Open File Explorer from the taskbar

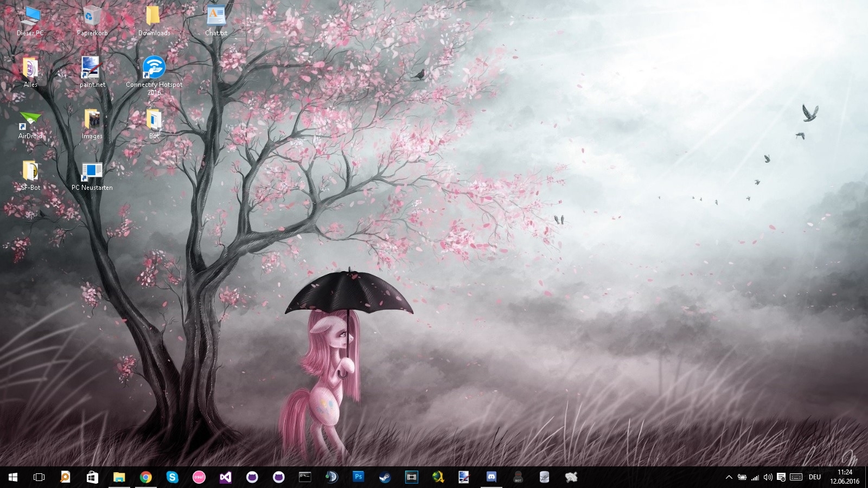119,477
